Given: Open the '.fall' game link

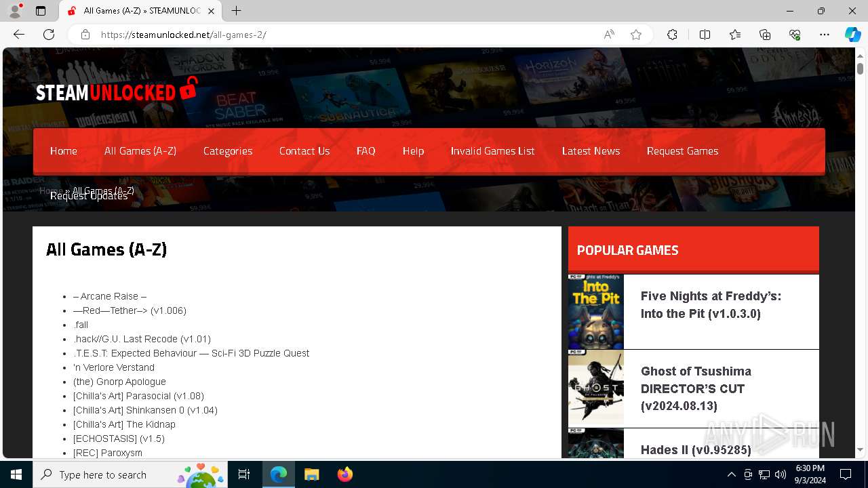Looking at the screenshot, I should point(81,325).
